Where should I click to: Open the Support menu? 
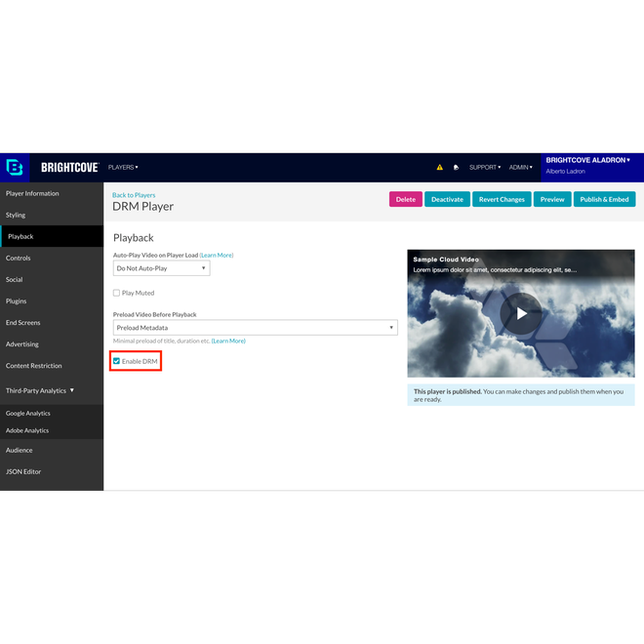coord(484,167)
